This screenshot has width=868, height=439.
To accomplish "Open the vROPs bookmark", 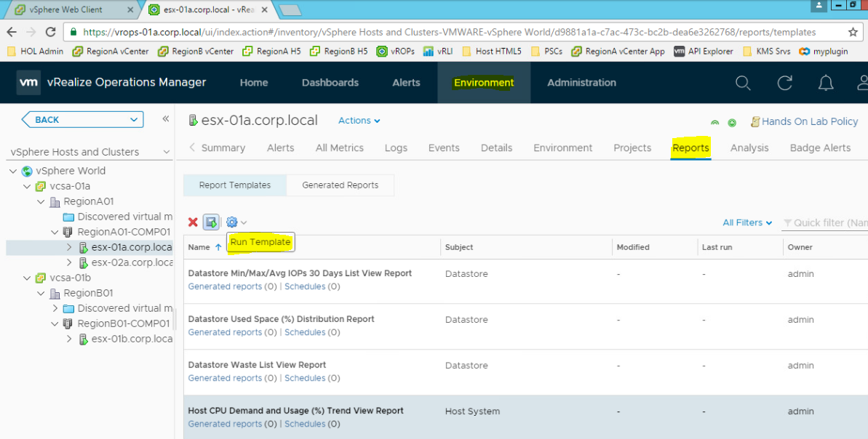I will point(395,52).
